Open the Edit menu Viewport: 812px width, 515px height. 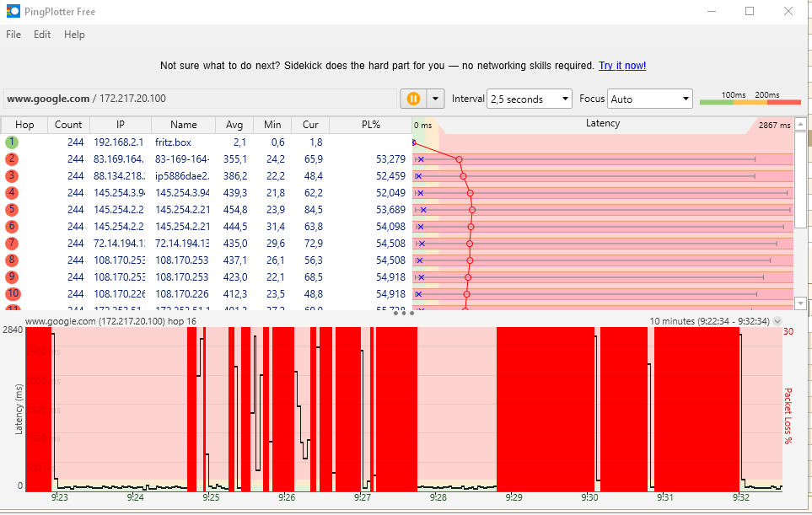(x=42, y=35)
